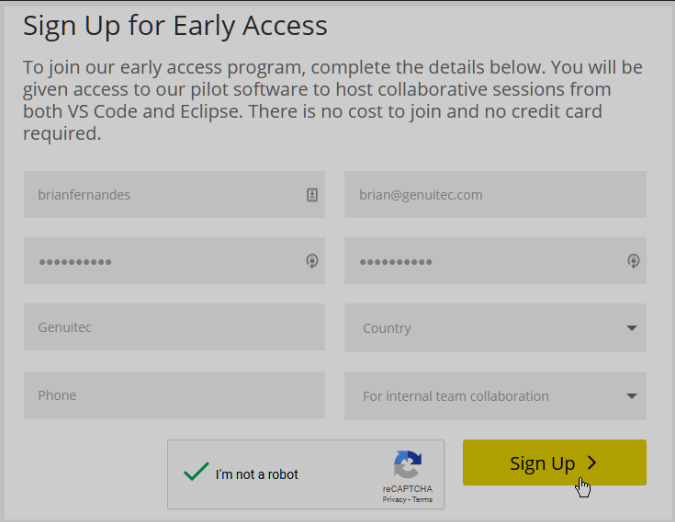Select the first password input field

click(x=174, y=261)
